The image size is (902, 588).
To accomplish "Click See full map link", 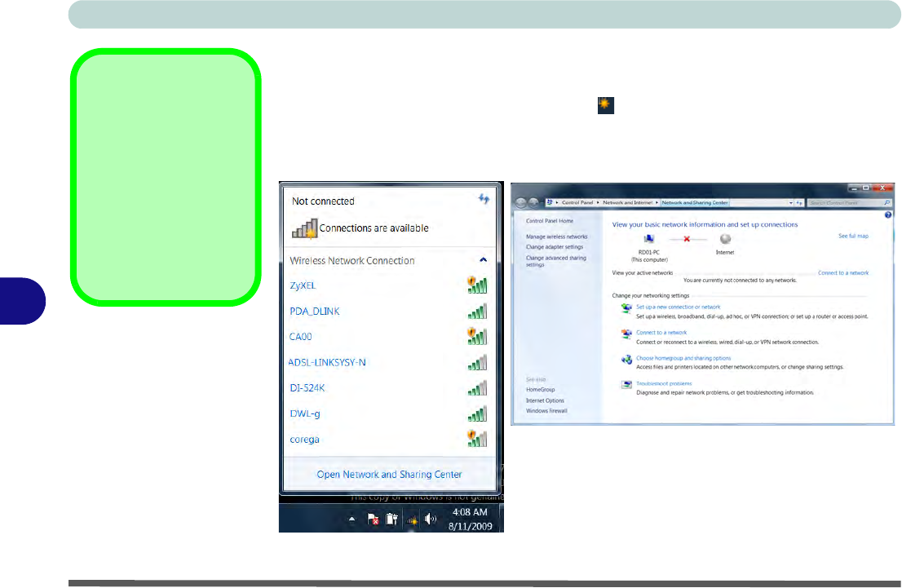I will coord(853,236).
